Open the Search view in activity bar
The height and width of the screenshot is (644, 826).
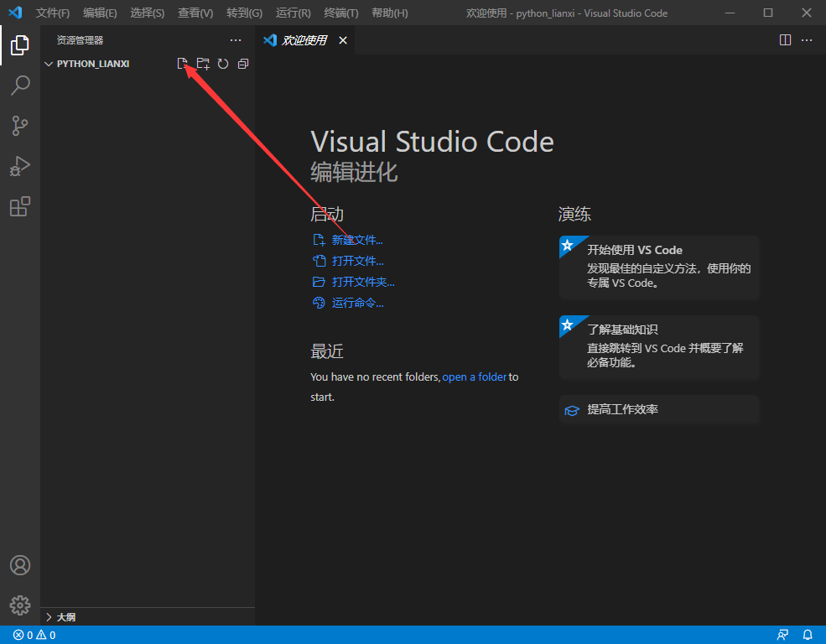click(20, 85)
